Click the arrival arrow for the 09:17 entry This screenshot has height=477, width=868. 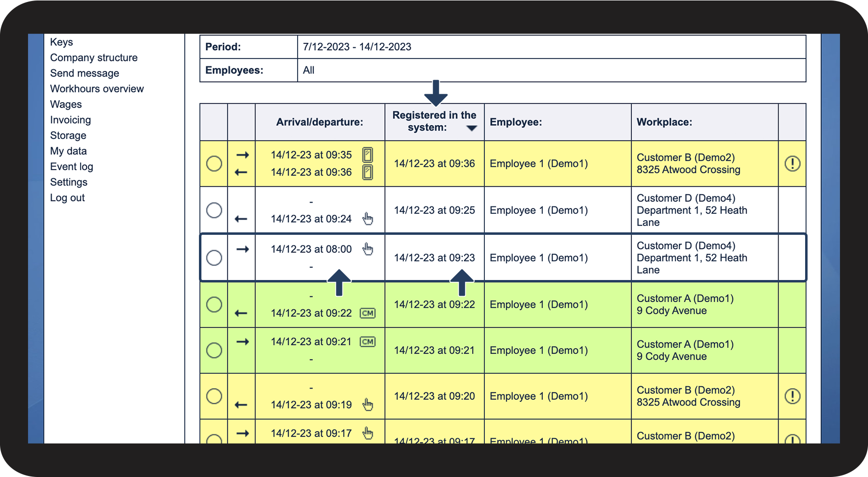tap(243, 433)
